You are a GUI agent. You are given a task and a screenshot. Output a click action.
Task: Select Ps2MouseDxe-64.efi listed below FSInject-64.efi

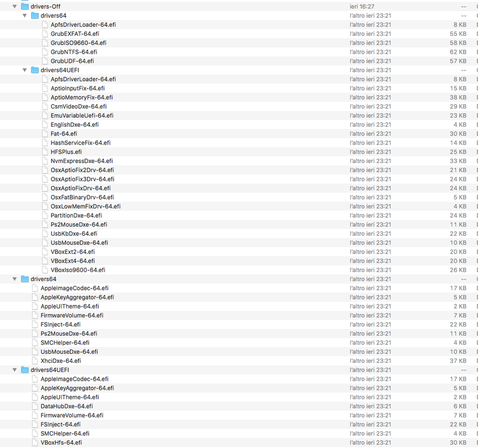click(69, 334)
